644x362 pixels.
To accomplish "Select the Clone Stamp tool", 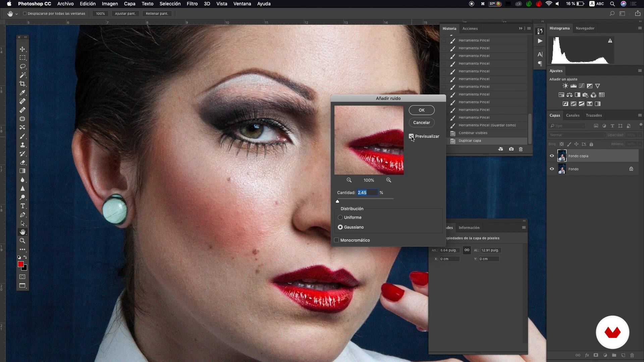I will [x=22, y=145].
